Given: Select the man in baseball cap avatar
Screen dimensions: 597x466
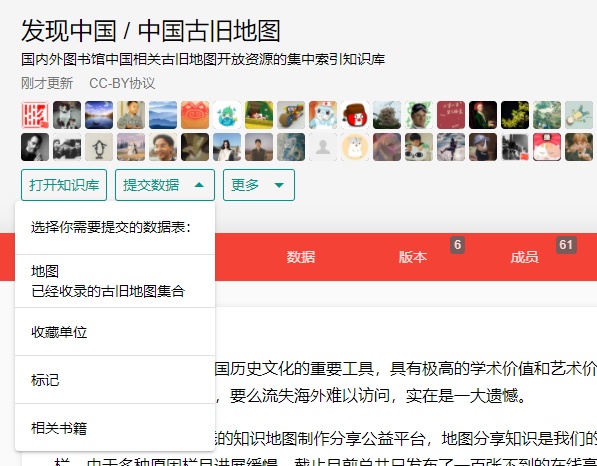Looking at the screenshot, I should click(418, 115).
